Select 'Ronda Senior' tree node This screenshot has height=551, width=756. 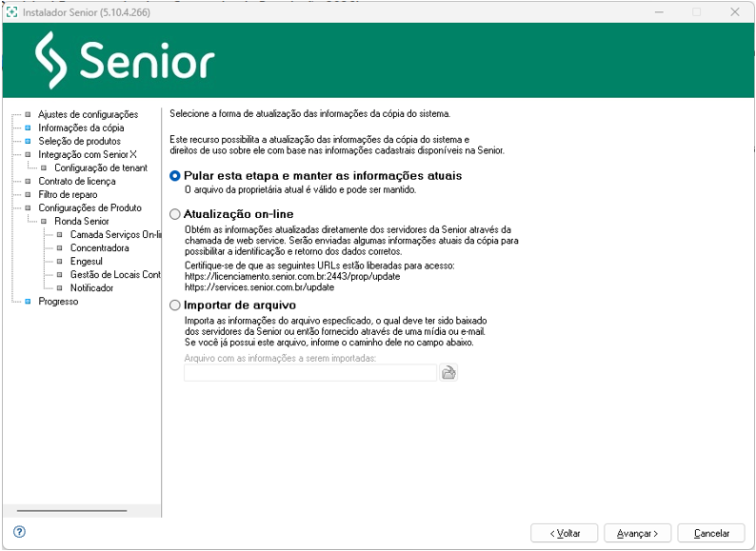coord(82,222)
